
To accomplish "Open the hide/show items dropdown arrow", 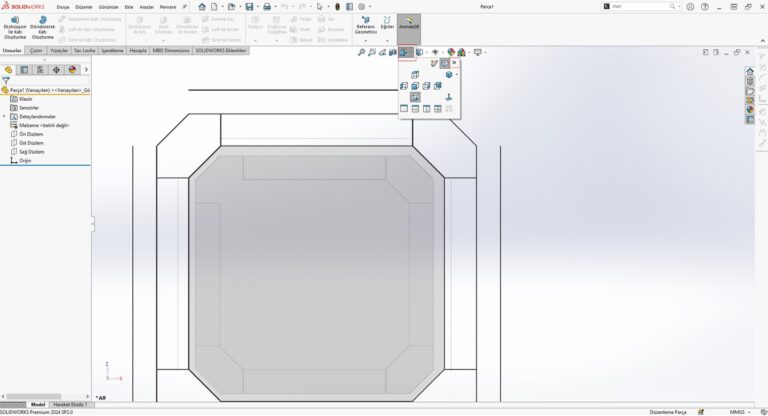I will [x=441, y=52].
